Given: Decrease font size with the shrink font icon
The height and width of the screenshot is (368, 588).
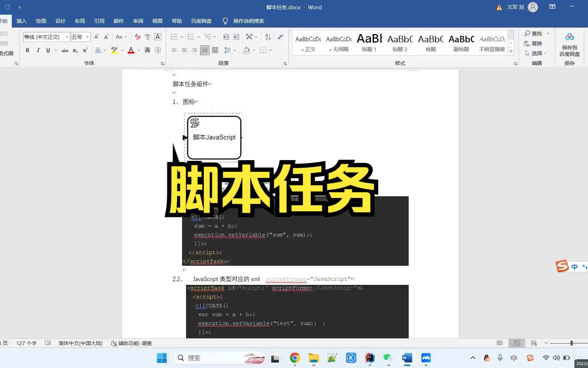Looking at the screenshot, I should tap(106, 37).
